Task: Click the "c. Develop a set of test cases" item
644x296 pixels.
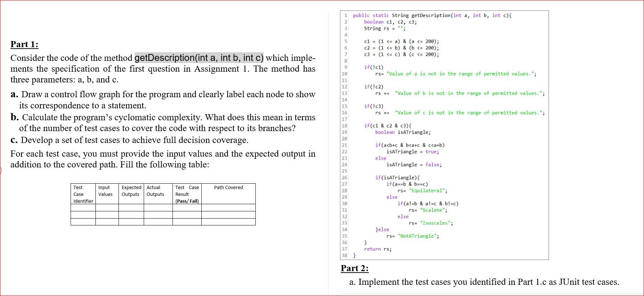Action: tap(129, 140)
